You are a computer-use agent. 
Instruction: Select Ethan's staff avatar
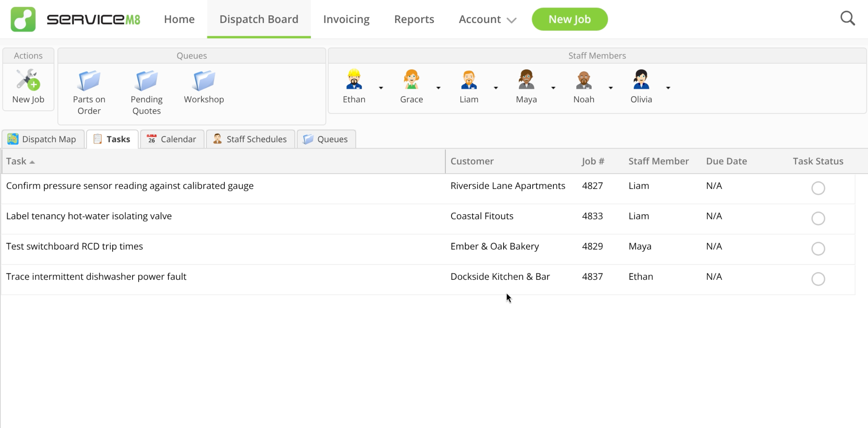[x=354, y=79]
